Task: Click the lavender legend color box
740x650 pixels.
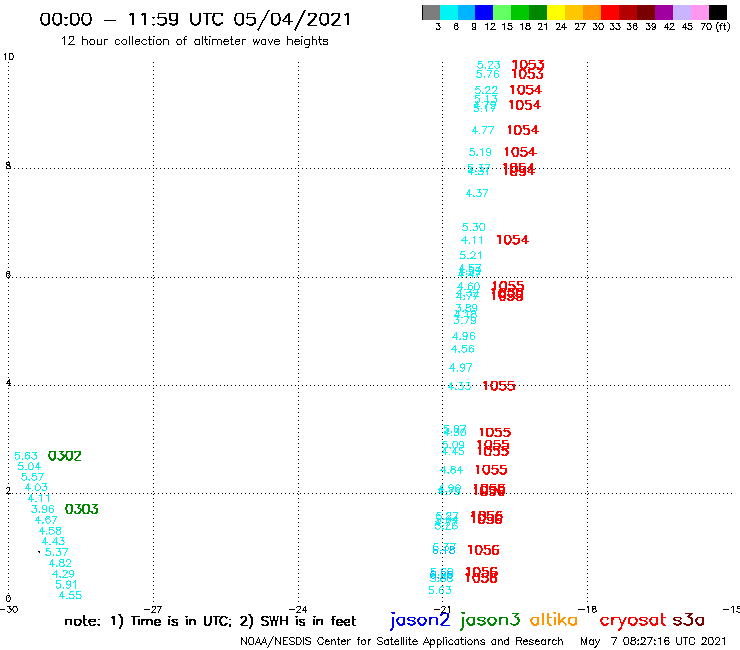Action: pyautogui.click(x=681, y=12)
